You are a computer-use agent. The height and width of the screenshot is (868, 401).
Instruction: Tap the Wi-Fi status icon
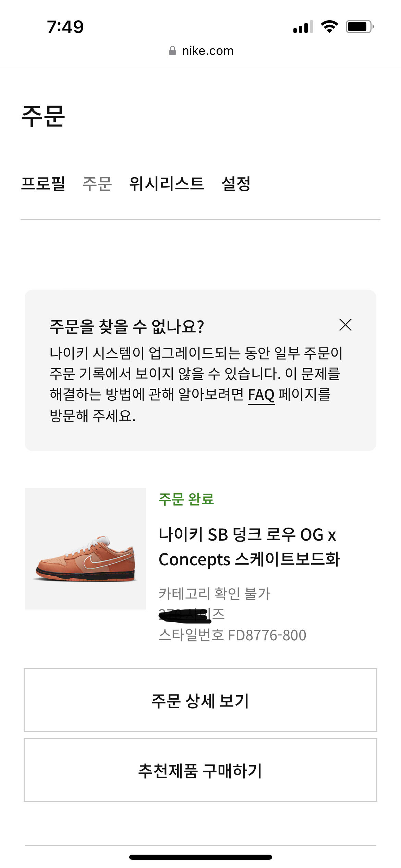coord(329,26)
